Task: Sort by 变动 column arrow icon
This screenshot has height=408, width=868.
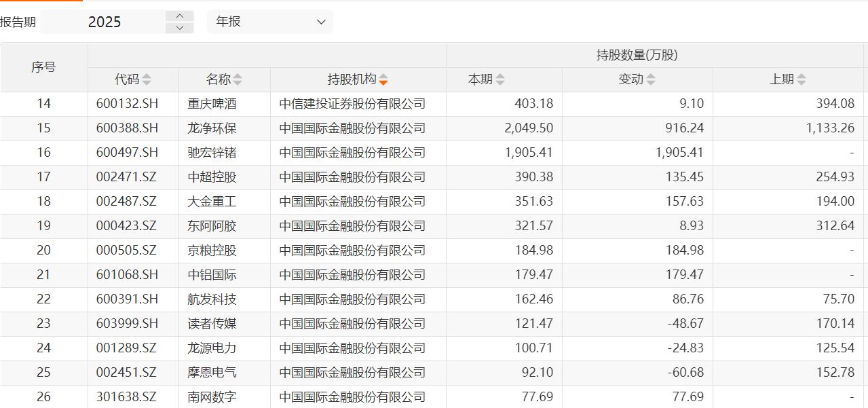Action: (651, 79)
